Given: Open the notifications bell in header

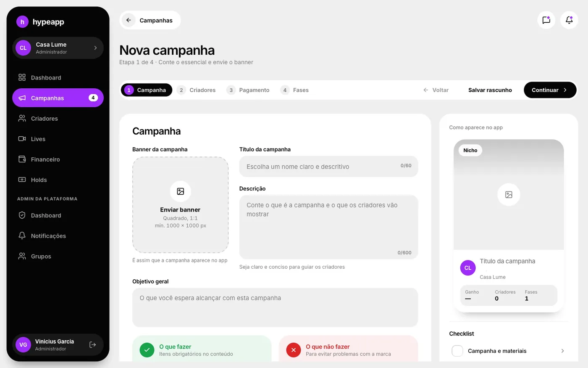Looking at the screenshot, I should pyautogui.click(x=569, y=20).
